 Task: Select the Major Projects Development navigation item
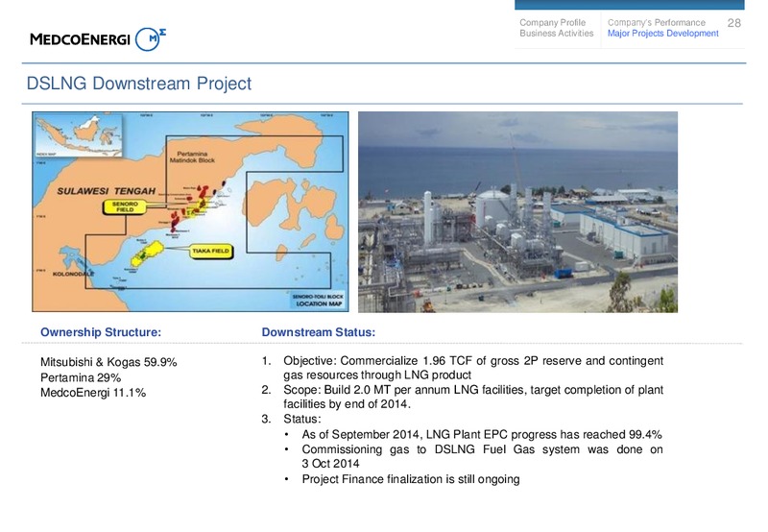point(662,34)
